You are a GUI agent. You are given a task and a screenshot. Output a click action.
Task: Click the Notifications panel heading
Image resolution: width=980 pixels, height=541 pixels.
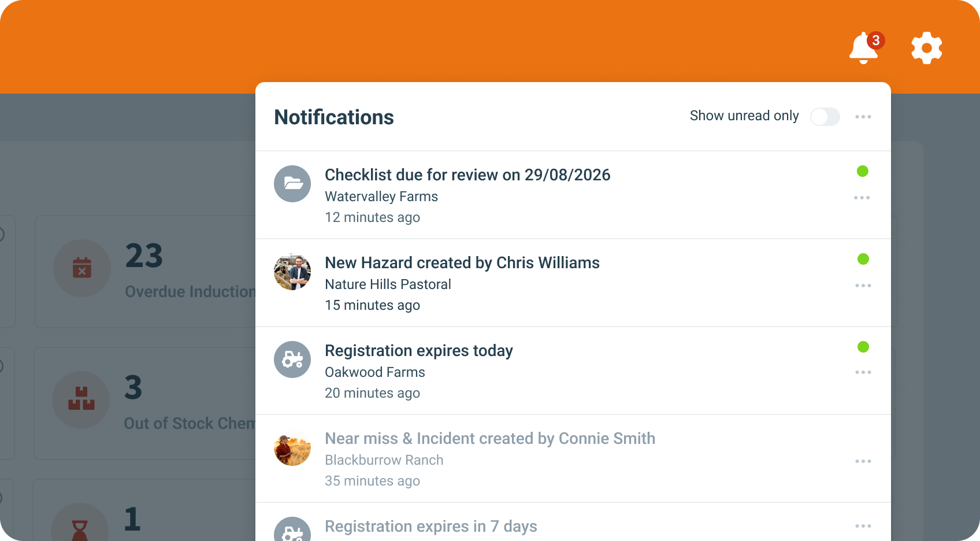[334, 117]
